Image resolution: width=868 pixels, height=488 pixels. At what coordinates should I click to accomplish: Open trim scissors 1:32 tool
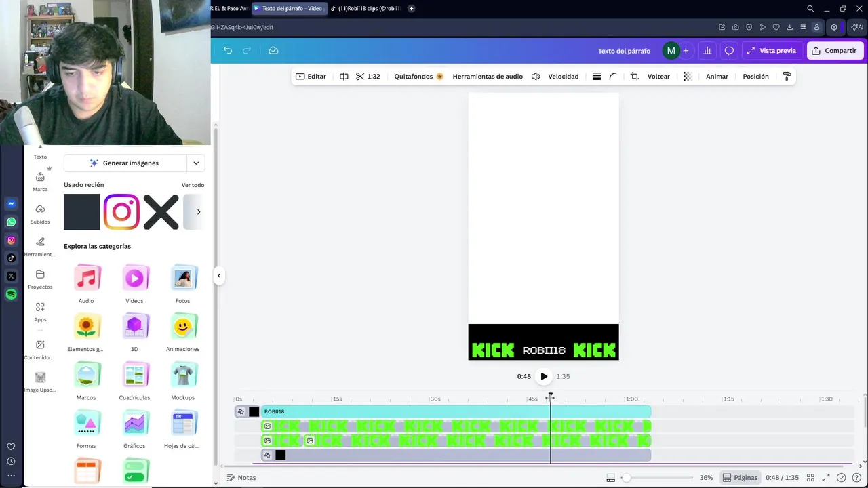[x=368, y=77]
